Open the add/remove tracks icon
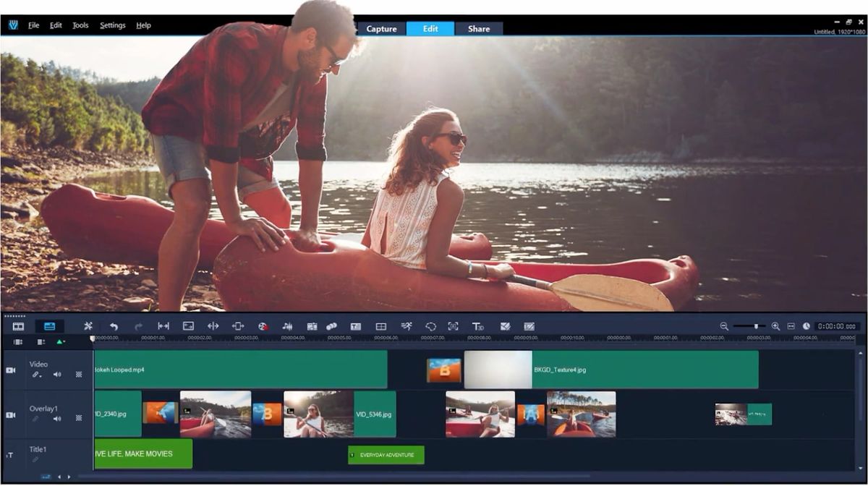 [x=41, y=342]
